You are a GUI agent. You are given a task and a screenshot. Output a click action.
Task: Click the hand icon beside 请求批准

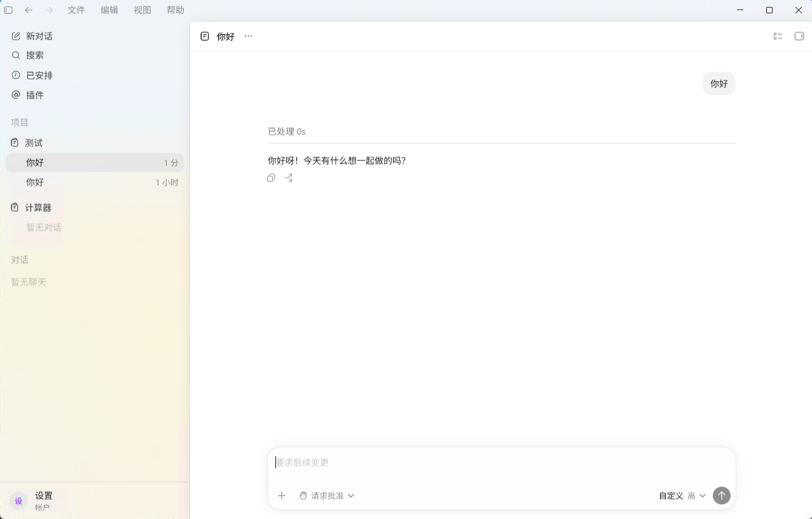[303, 495]
